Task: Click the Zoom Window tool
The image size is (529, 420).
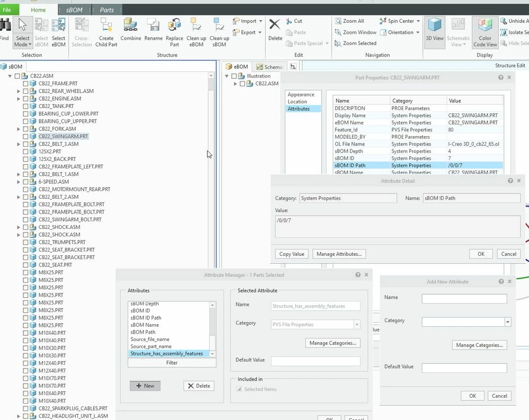Action: pos(355,32)
